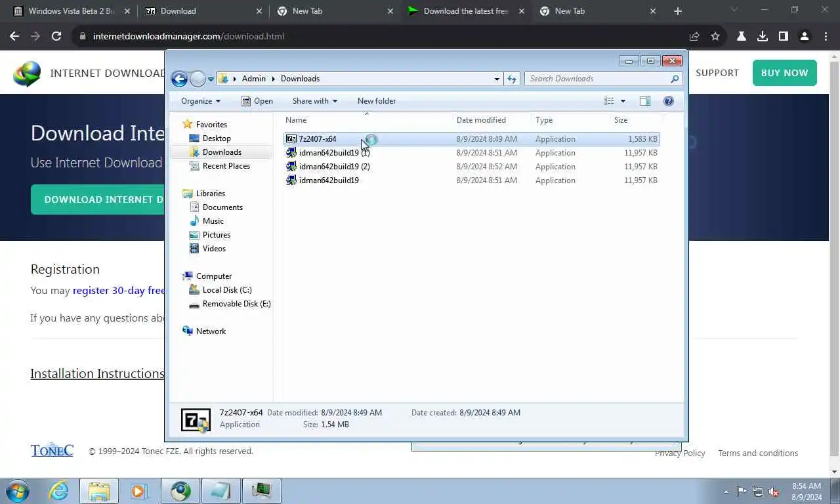Open the Share with dropdown
This screenshot has height=504, width=840.
(x=314, y=101)
